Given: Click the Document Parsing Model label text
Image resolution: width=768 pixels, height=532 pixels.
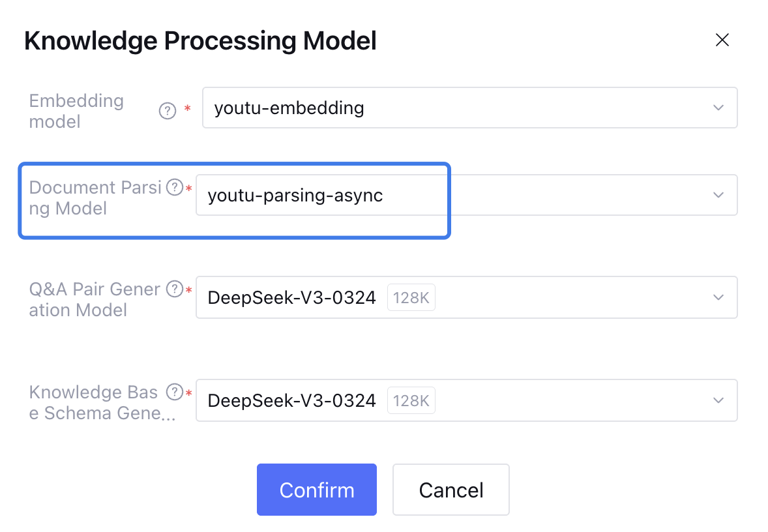Looking at the screenshot, I should coord(95,198).
